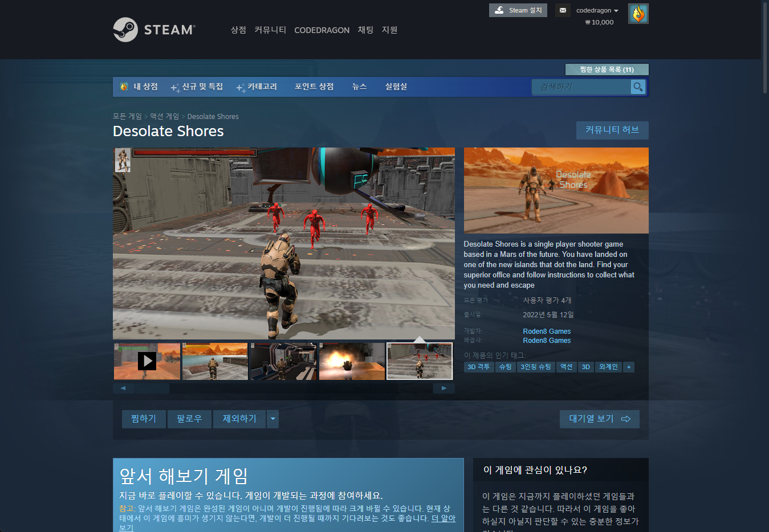769x532 pixels.
Task: Select the 슈팅 tag
Action: click(x=505, y=367)
